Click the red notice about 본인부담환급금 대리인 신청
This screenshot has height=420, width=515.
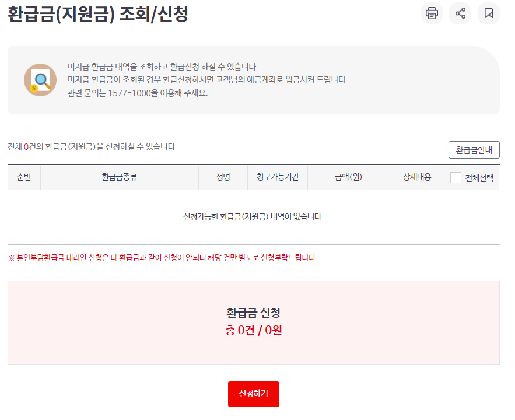163,258
